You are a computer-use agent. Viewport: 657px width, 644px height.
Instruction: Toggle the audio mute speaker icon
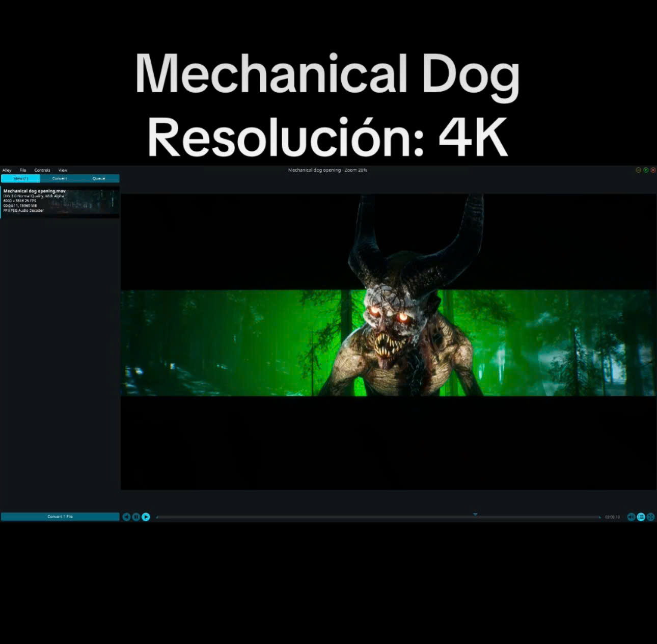point(631,517)
